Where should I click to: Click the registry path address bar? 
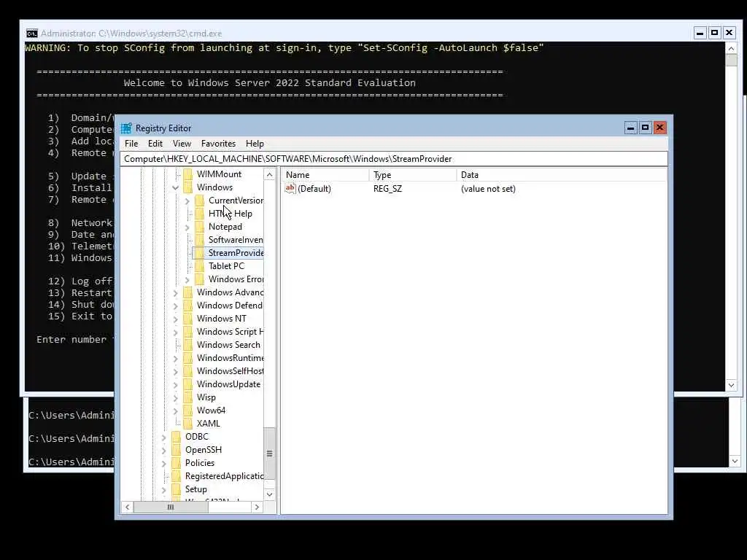pyautogui.click(x=393, y=159)
